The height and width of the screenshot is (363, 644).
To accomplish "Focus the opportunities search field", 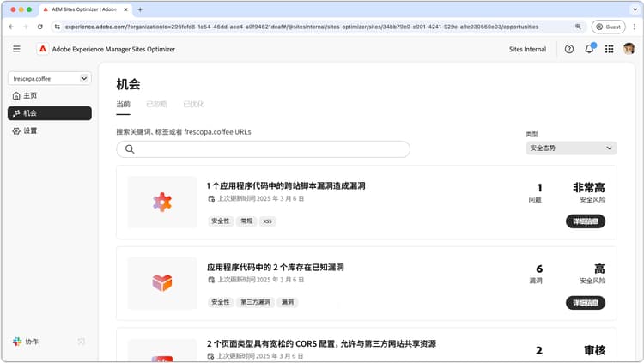I will [263, 149].
